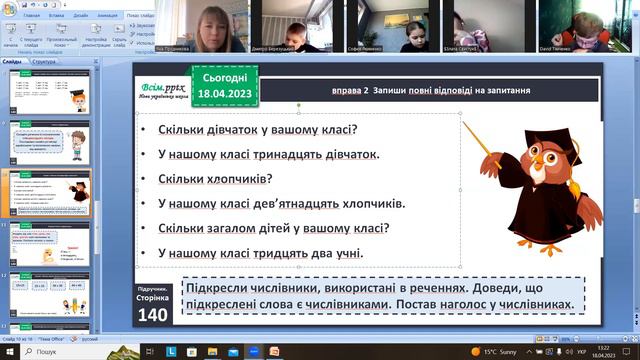Click the Всім.pptx logo on the slide

163,91
